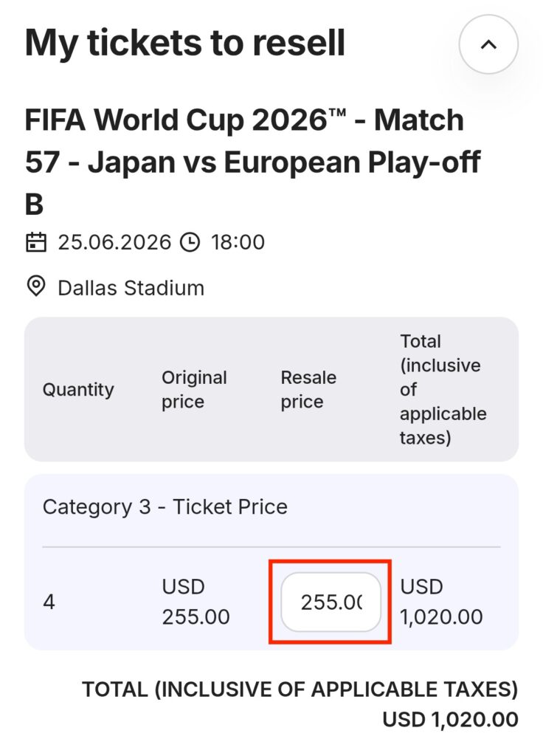This screenshot has height=756, width=543.
Task: Collapse the My tickets to resell section
Action: coord(488,44)
